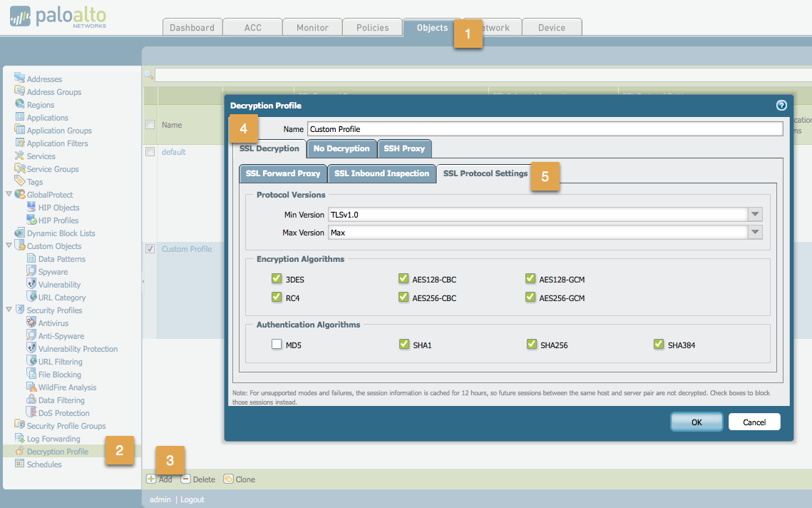Click the Tags icon in sidebar

20,181
